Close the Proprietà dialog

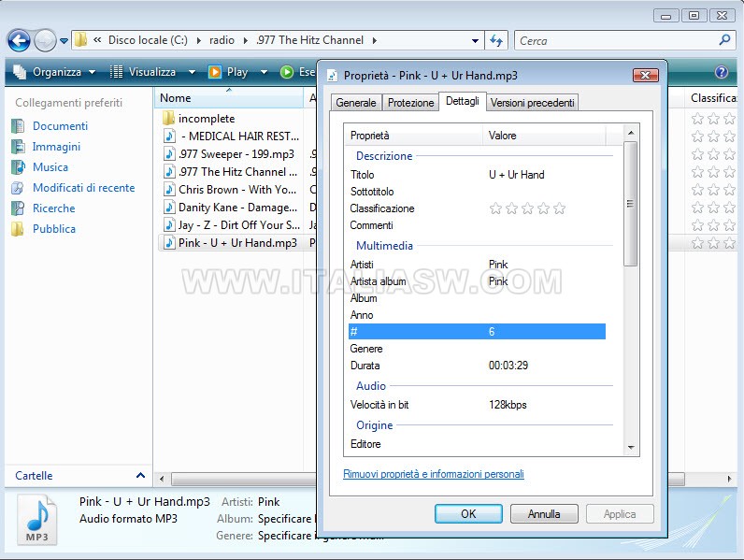[645, 75]
